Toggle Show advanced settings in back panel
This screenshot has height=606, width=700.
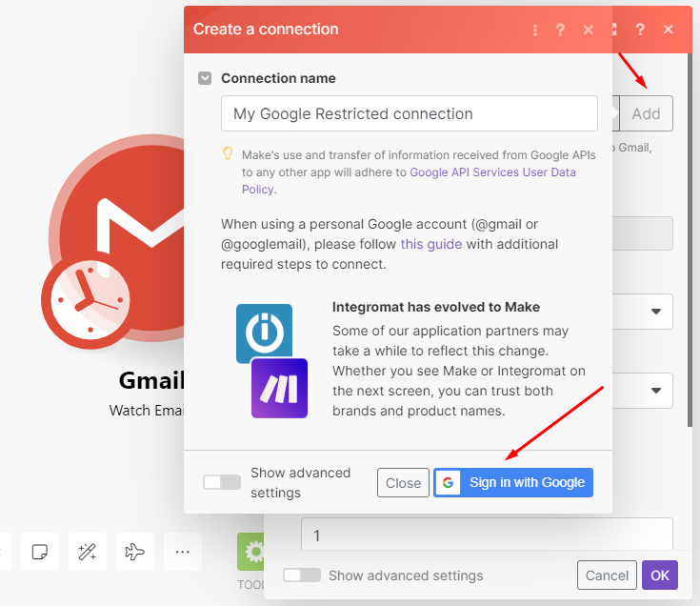[x=302, y=576]
